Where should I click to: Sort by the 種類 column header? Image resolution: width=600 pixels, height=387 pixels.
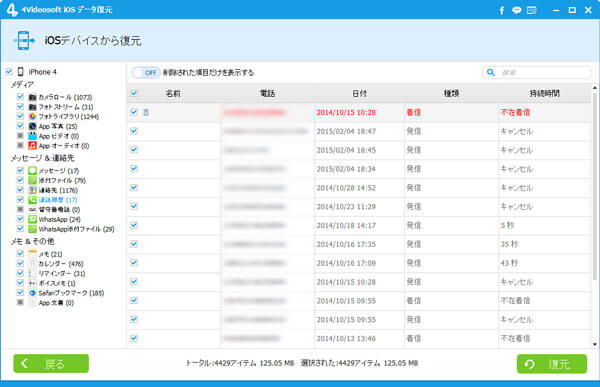451,93
